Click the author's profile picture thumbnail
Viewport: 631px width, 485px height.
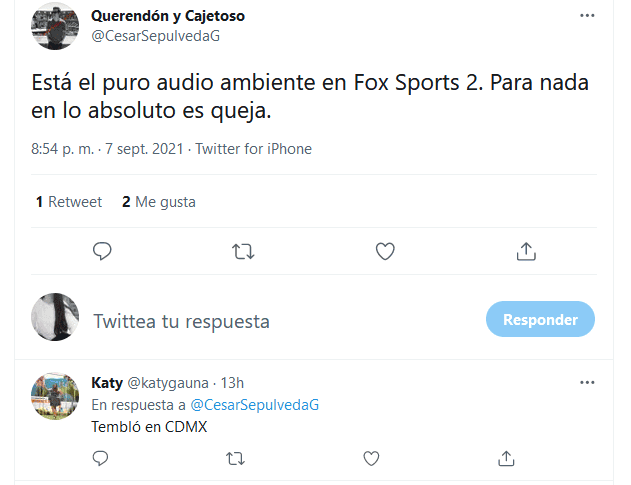point(55,27)
